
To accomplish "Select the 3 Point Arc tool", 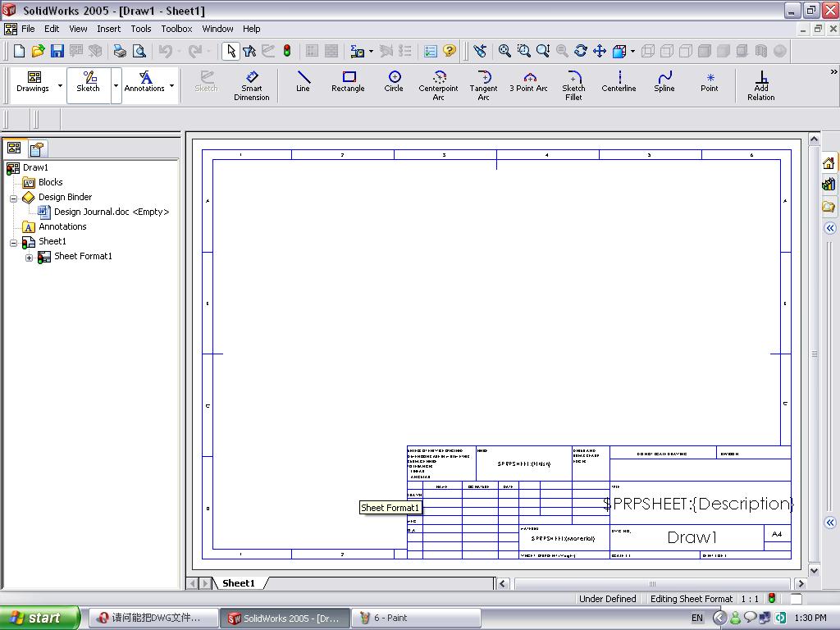I will (528, 82).
